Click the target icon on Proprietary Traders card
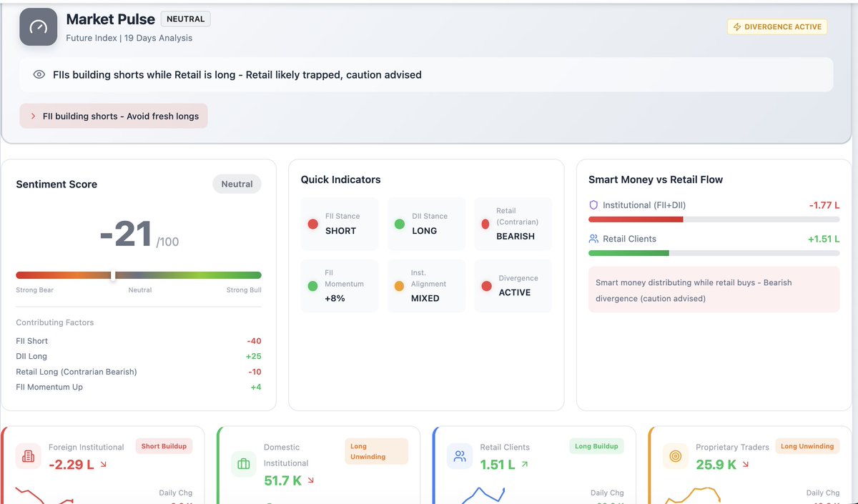Viewport: 858px width, 504px height. [x=676, y=456]
